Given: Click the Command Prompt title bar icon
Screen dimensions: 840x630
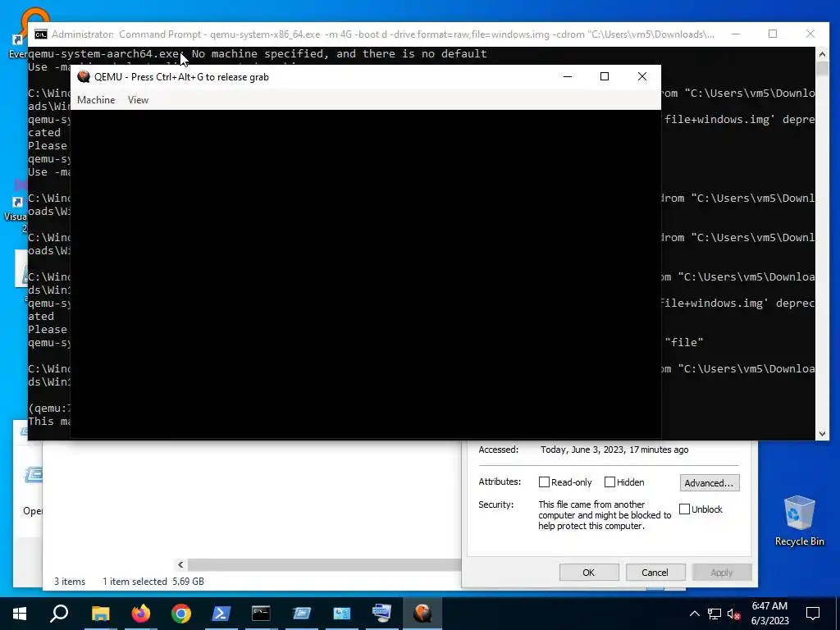Looking at the screenshot, I should [x=41, y=34].
